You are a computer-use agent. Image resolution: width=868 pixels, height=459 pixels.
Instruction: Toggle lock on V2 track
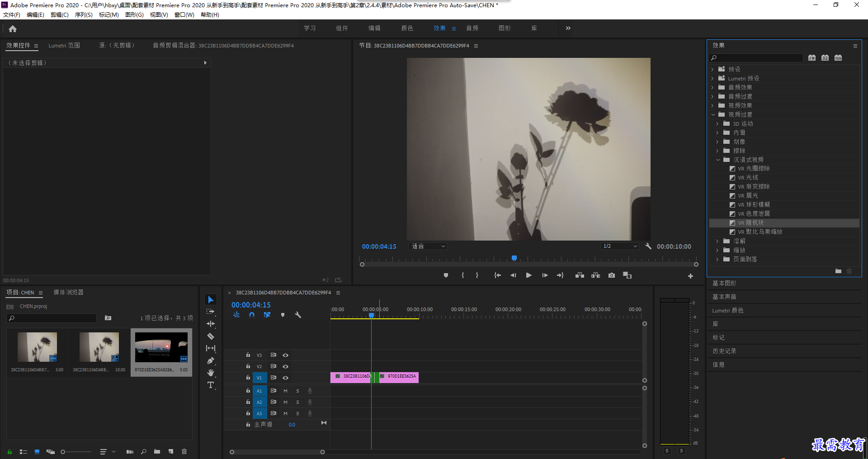point(248,366)
